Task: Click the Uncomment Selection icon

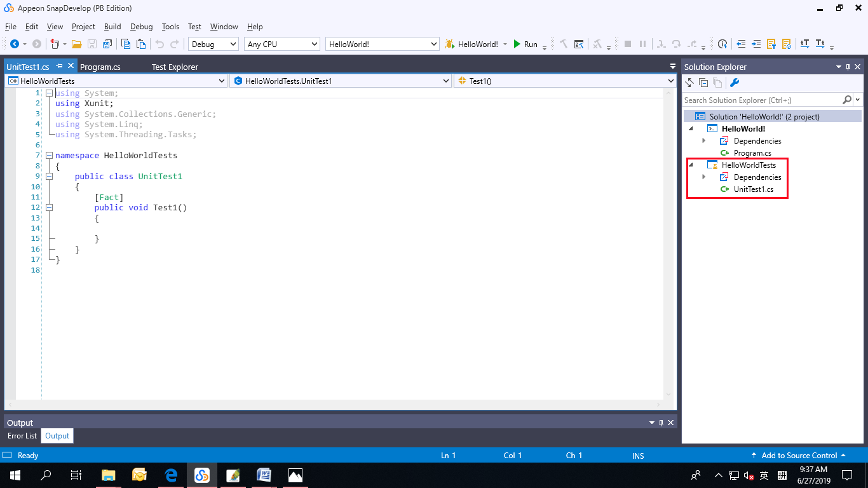Action: [x=787, y=44]
